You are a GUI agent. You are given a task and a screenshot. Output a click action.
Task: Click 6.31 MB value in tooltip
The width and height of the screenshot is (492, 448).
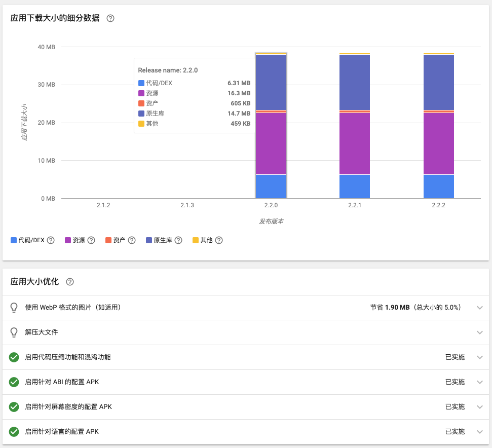tap(239, 83)
